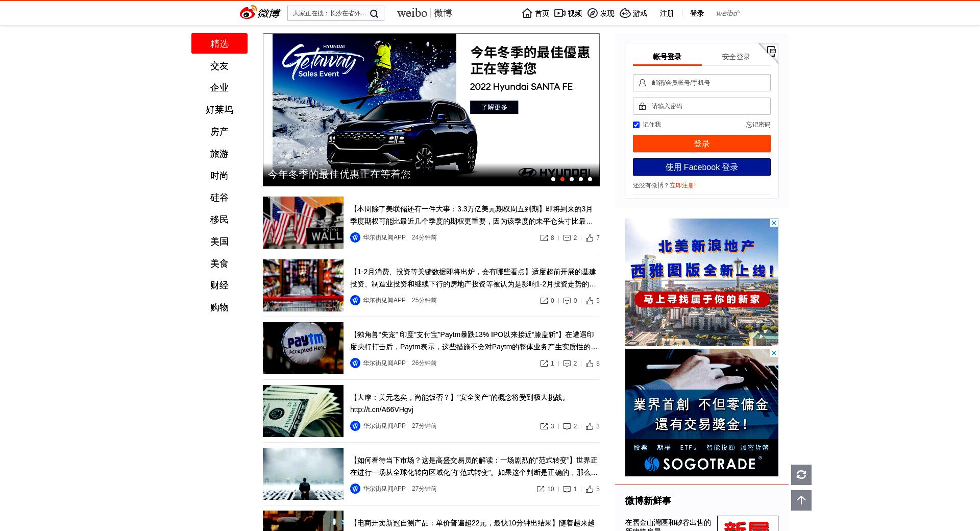This screenshot has height=531, width=980.
Task: Like the 高盛交易员 post
Action: click(x=590, y=489)
